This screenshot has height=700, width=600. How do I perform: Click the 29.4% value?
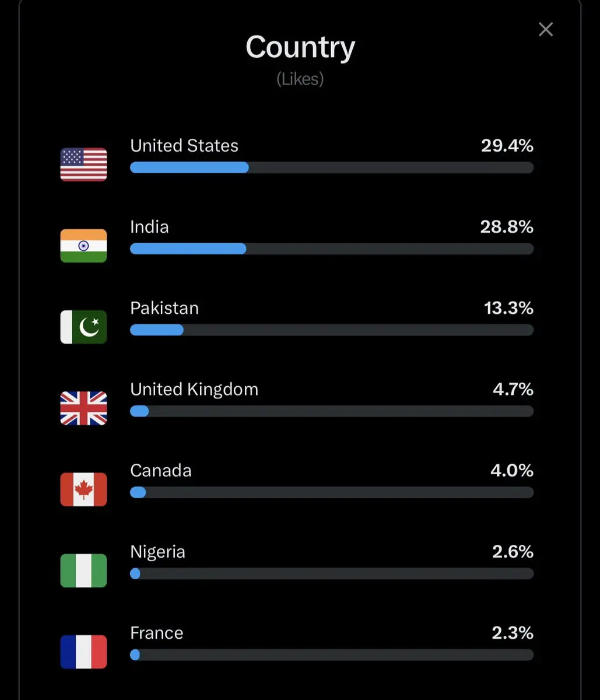(x=507, y=146)
